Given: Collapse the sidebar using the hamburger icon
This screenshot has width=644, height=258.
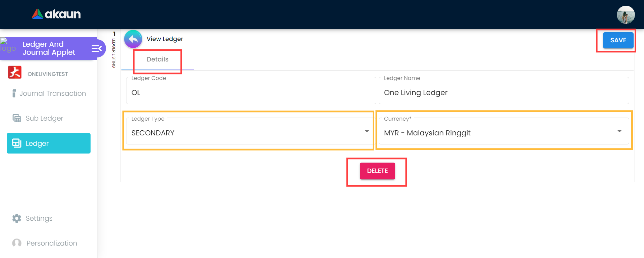Looking at the screenshot, I should [97, 49].
